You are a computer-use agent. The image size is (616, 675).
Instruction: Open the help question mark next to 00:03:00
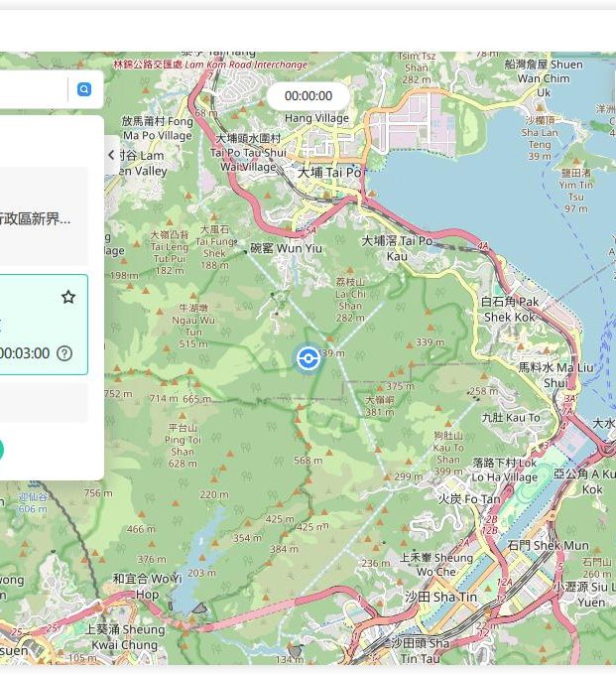pyautogui.click(x=64, y=353)
